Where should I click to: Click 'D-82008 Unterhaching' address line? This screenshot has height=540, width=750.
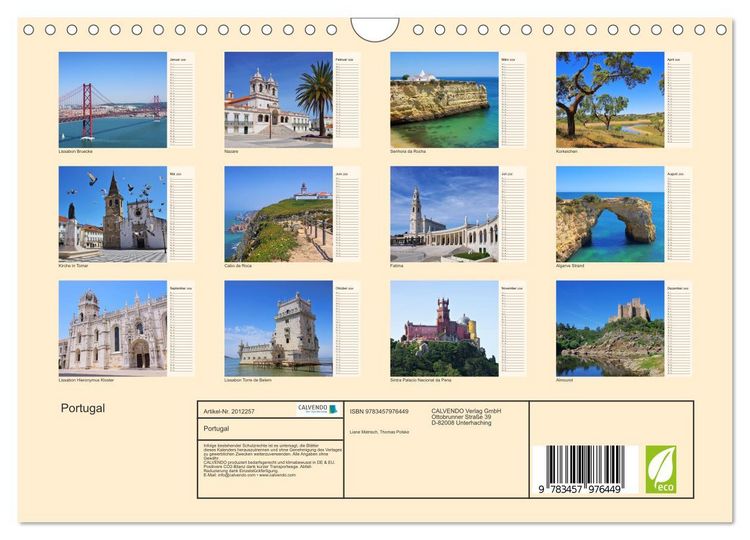(x=461, y=423)
